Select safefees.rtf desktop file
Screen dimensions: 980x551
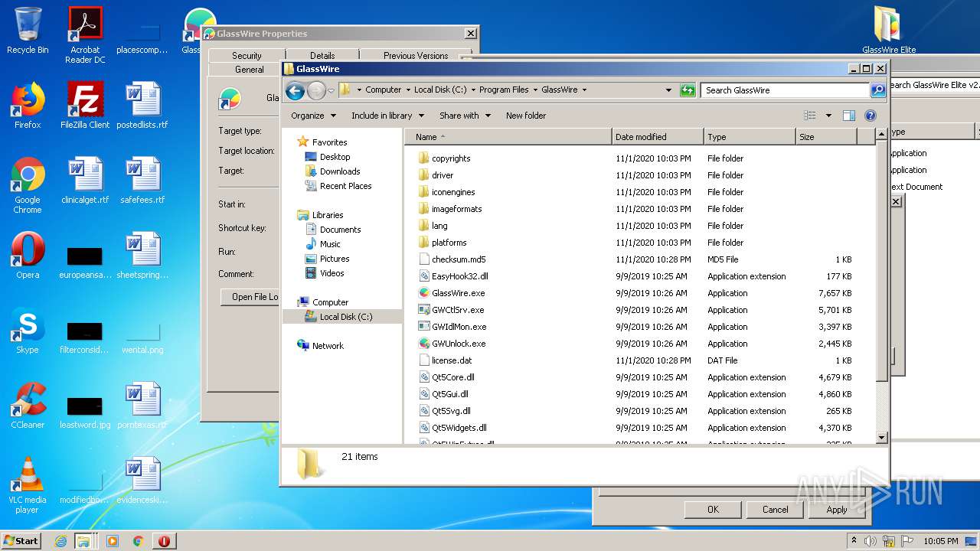(x=142, y=181)
